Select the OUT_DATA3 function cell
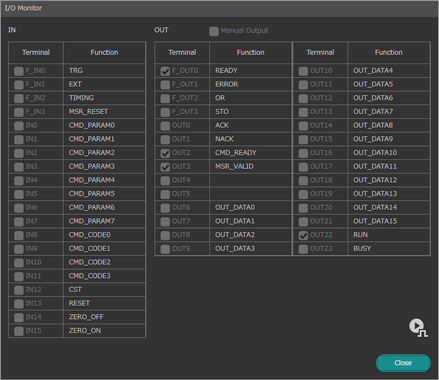The image size is (439, 380). (251, 249)
